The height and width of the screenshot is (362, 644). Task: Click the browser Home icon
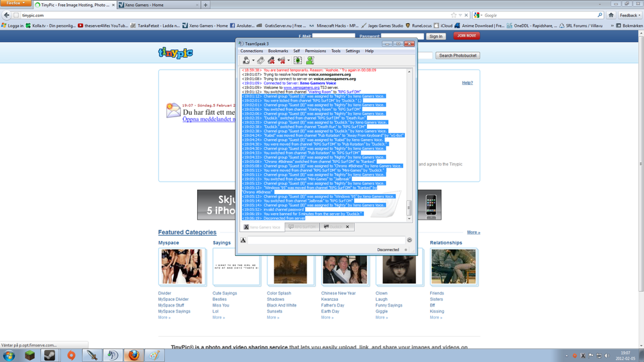coord(611,15)
